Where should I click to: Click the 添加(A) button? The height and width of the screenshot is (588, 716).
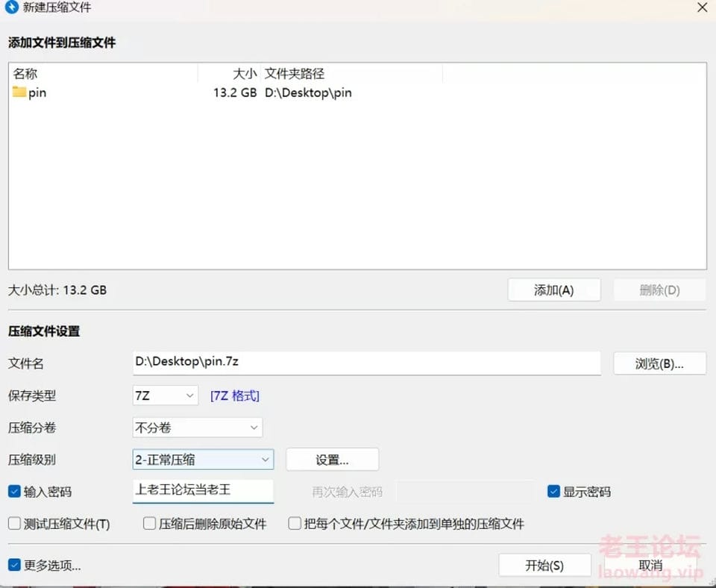point(554,290)
